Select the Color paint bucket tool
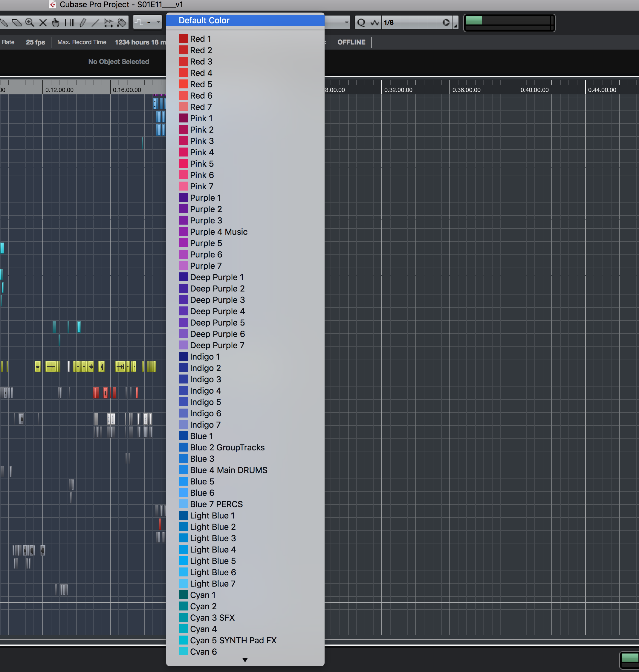639x672 pixels. 122,23
